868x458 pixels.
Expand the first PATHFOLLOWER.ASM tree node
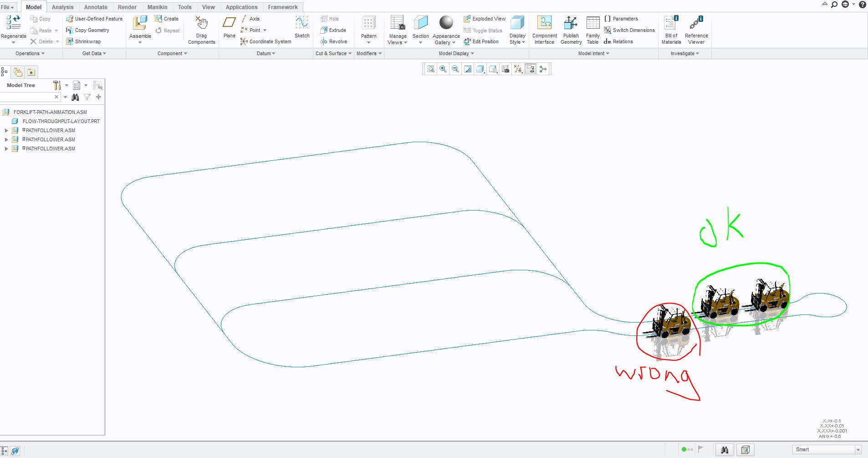[x=5, y=130]
